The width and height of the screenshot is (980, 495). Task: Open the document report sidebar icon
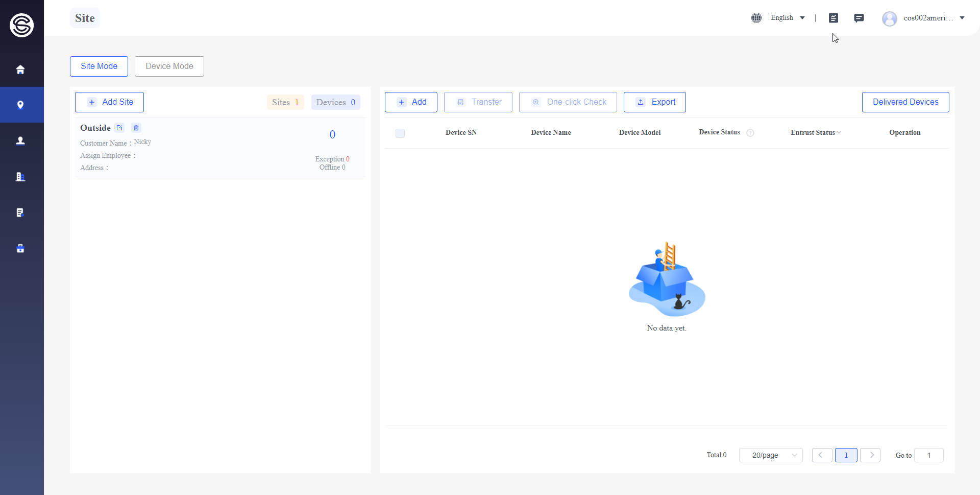coord(20,213)
